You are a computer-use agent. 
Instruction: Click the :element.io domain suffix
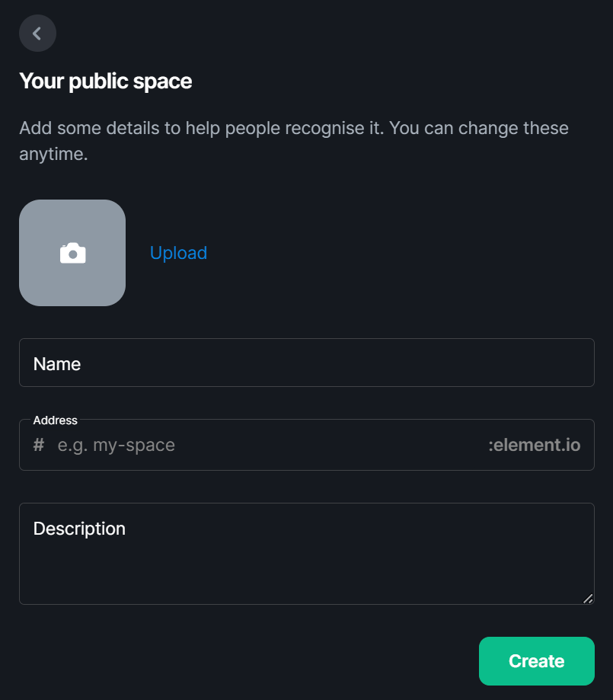click(535, 445)
